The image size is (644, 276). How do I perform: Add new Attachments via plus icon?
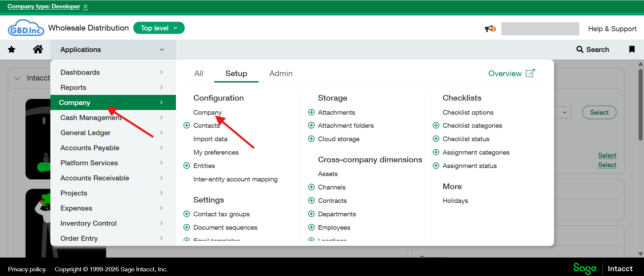pos(311,112)
